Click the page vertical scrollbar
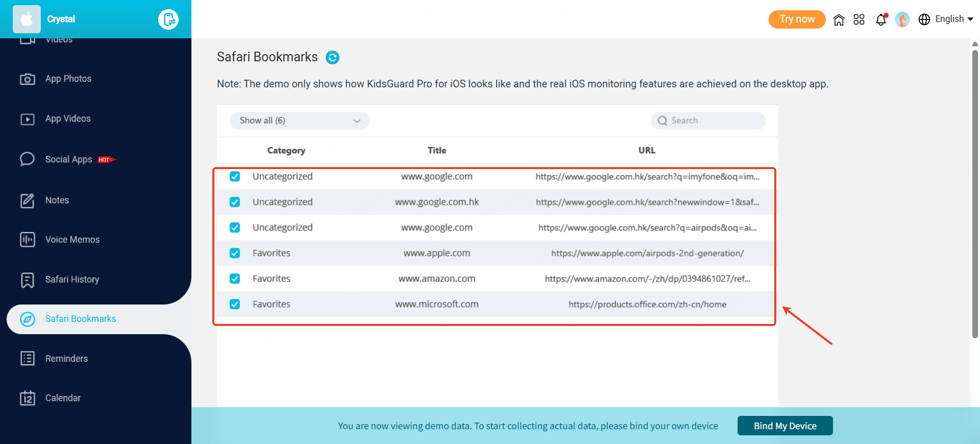Screen dimensions: 980x444 tap(975, 194)
